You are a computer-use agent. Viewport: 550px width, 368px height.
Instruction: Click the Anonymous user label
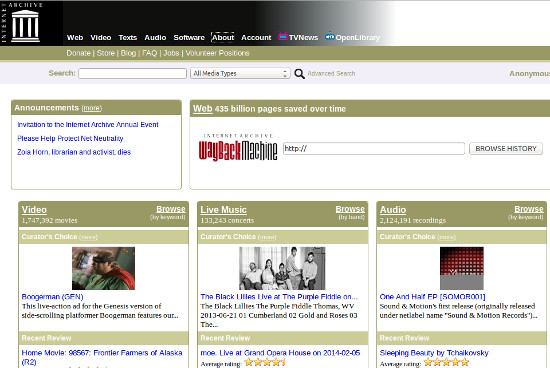529,74
